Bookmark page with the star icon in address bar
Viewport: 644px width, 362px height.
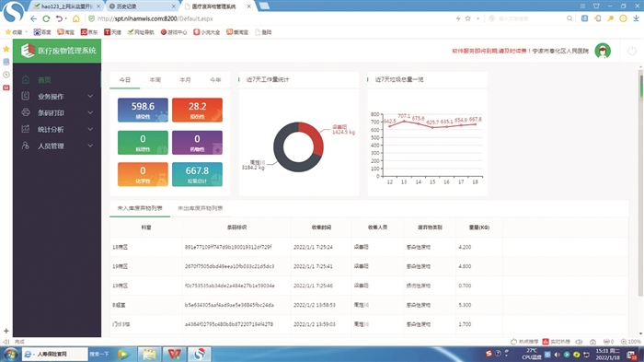click(x=467, y=18)
